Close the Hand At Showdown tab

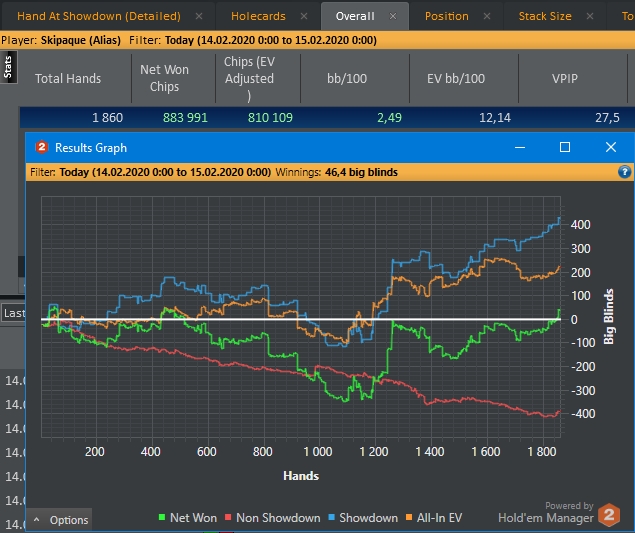tap(199, 16)
